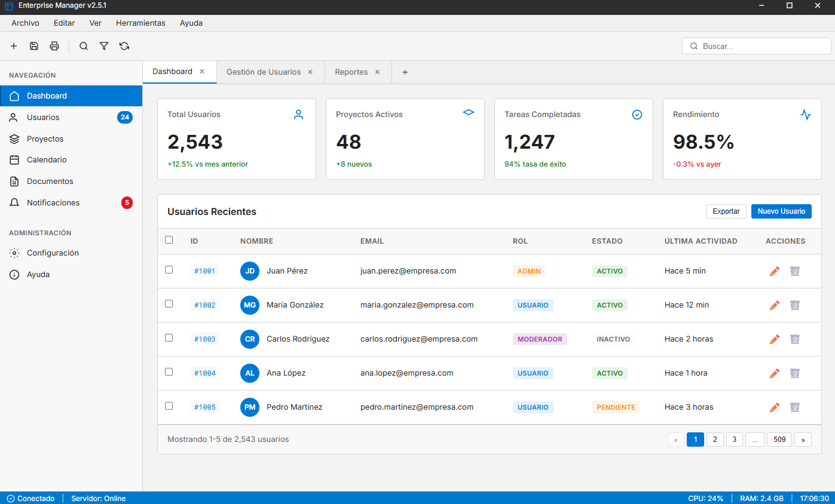Click the plus (new) toolbar icon
835x504 pixels.
(x=14, y=46)
